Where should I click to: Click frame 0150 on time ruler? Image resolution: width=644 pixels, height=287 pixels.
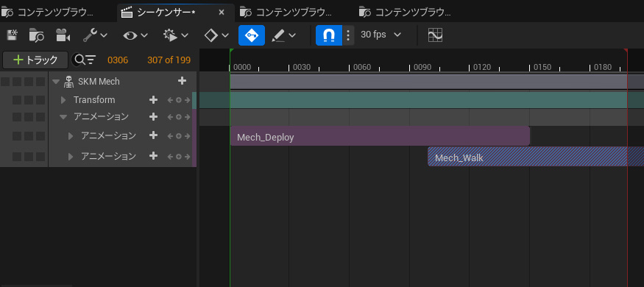click(x=542, y=67)
